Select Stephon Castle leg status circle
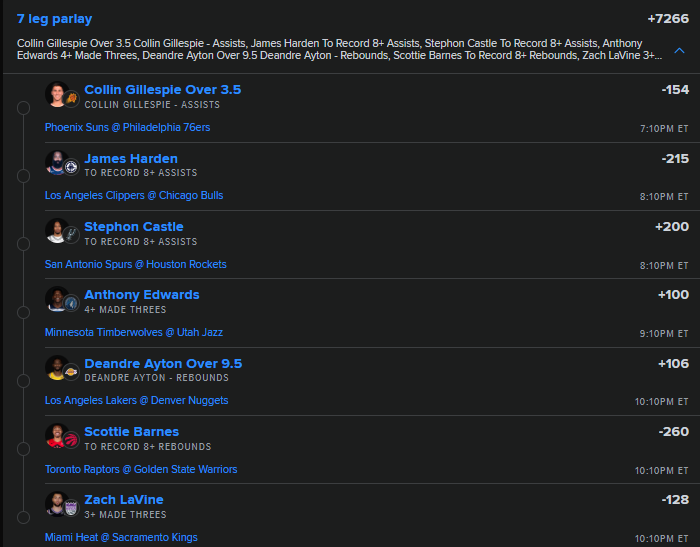Image resolution: width=700 pixels, height=547 pixels. (x=24, y=244)
